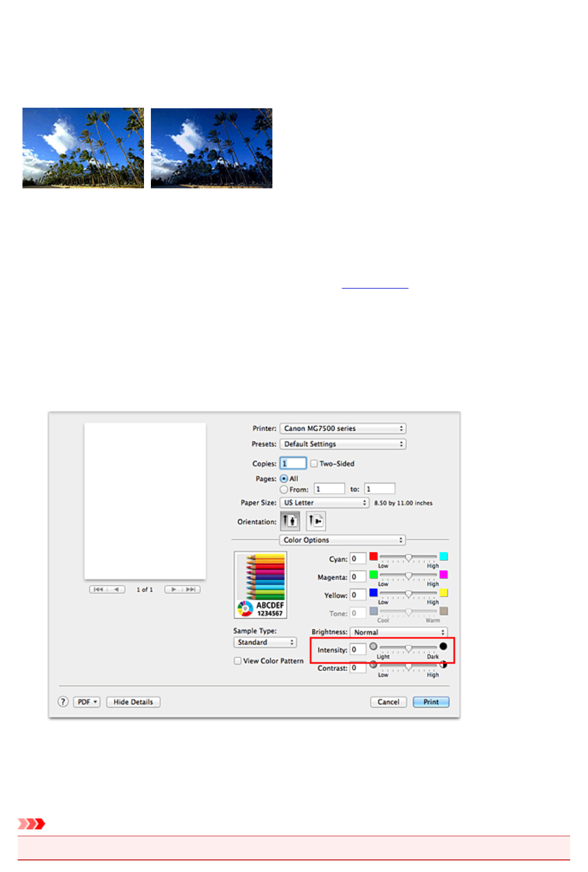Click the Contrast slider handle
588x872 pixels.
(x=408, y=666)
